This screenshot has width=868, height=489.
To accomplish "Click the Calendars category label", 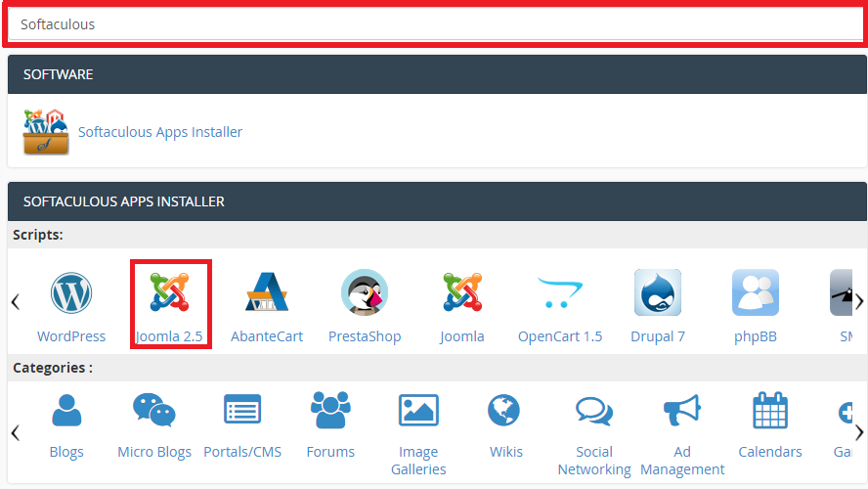I will pyautogui.click(x=770, y=452).
